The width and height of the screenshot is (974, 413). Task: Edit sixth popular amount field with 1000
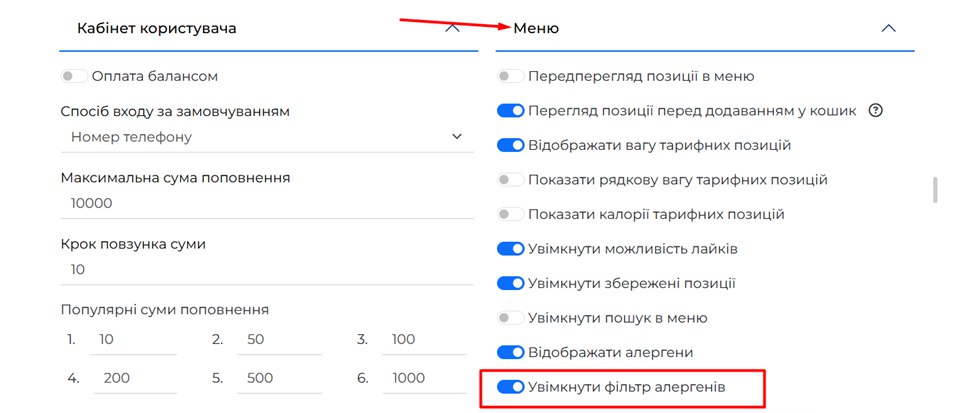(x=422, y=378)
